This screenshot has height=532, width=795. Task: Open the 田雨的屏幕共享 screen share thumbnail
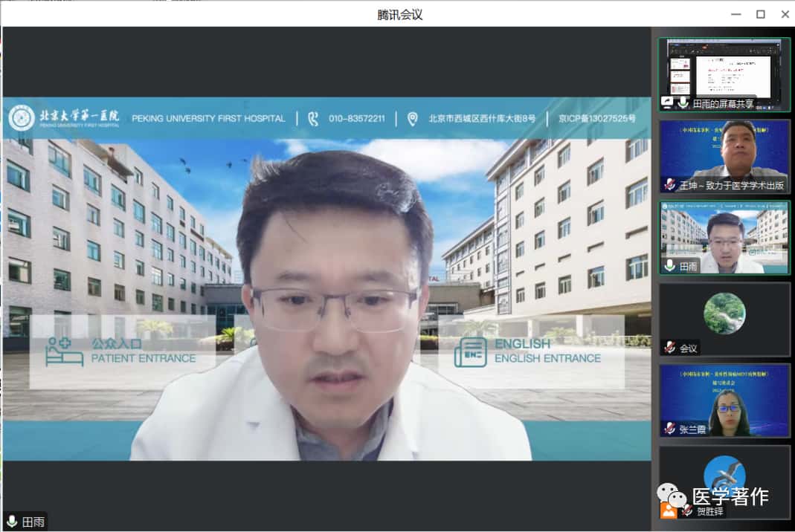(724, 74)
